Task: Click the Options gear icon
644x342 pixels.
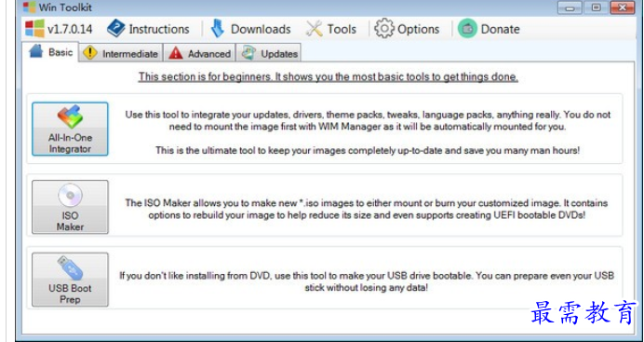Action: coord(384,29)
